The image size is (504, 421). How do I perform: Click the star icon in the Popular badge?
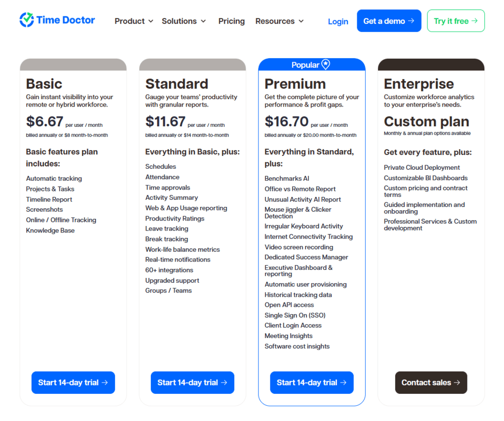(x=326, y=65)
